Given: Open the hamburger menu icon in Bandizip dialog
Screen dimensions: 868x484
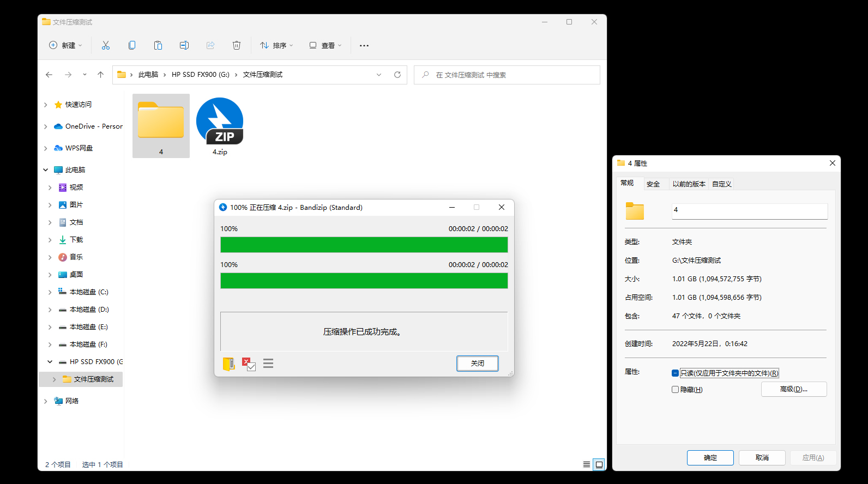Looking at the screenshot, I should pos(268,363).
